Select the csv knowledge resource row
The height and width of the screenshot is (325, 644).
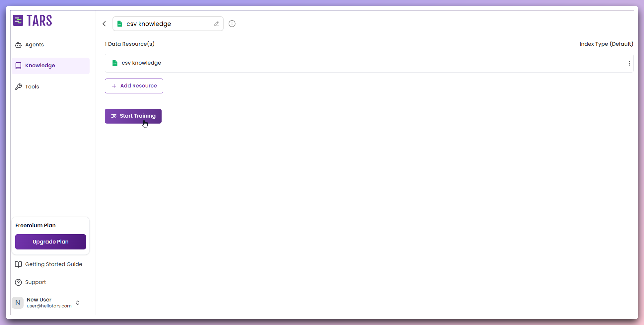pos(369,63)
